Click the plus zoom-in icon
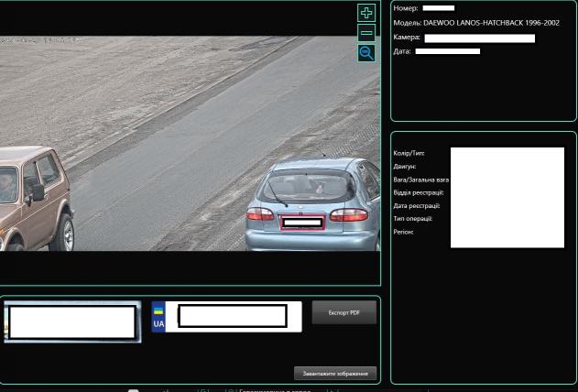Image resolution: width=578 pixels, height=392 pixels. click(366, 13)
